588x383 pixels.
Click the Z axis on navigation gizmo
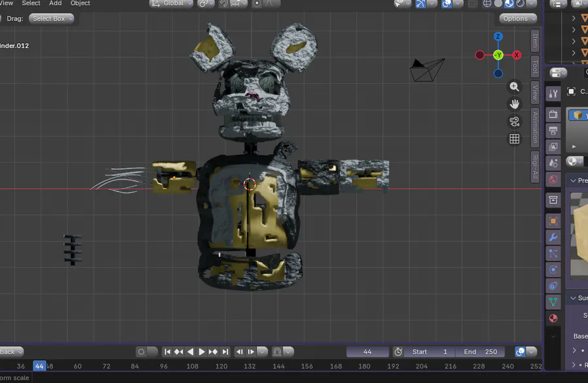click(498, 37)
